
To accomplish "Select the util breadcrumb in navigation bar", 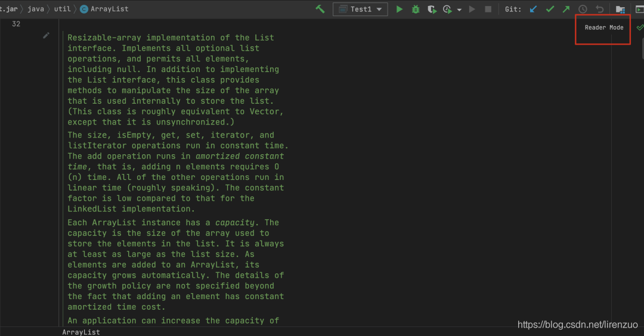I will (x=61, y=9).
